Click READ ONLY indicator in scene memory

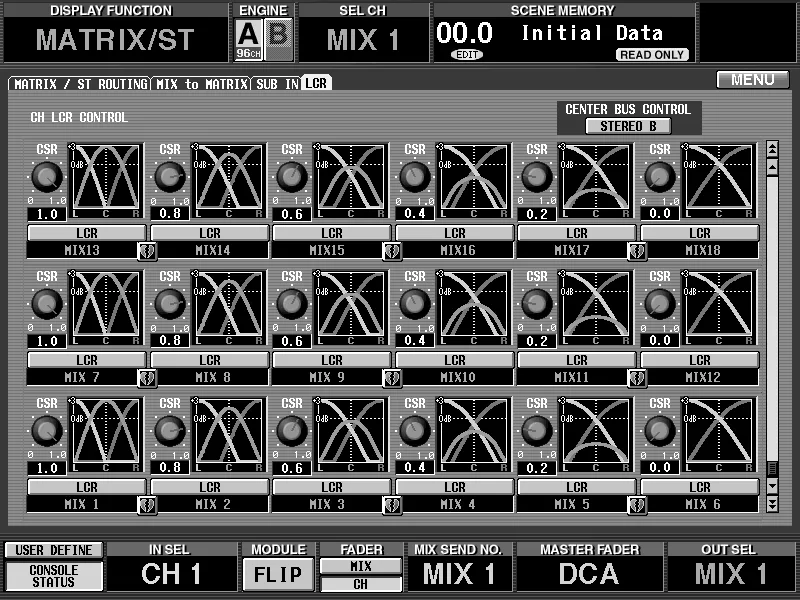653,55
